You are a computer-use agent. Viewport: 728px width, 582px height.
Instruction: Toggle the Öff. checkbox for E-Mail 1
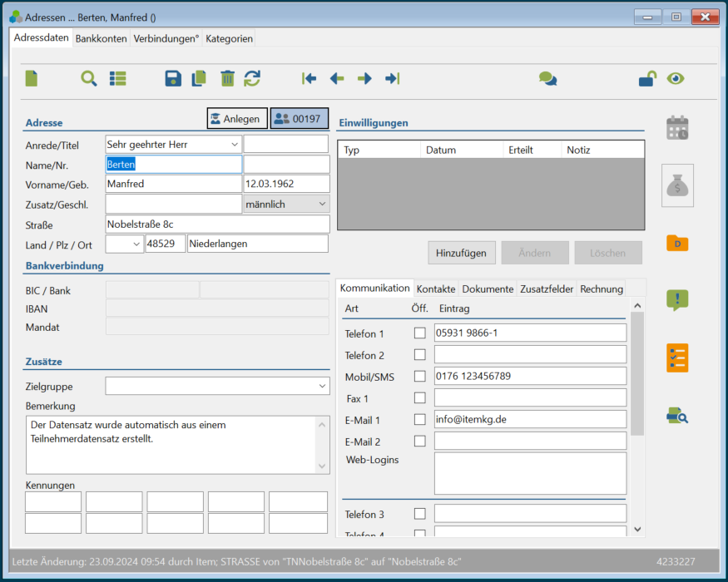tap(419, 419)
